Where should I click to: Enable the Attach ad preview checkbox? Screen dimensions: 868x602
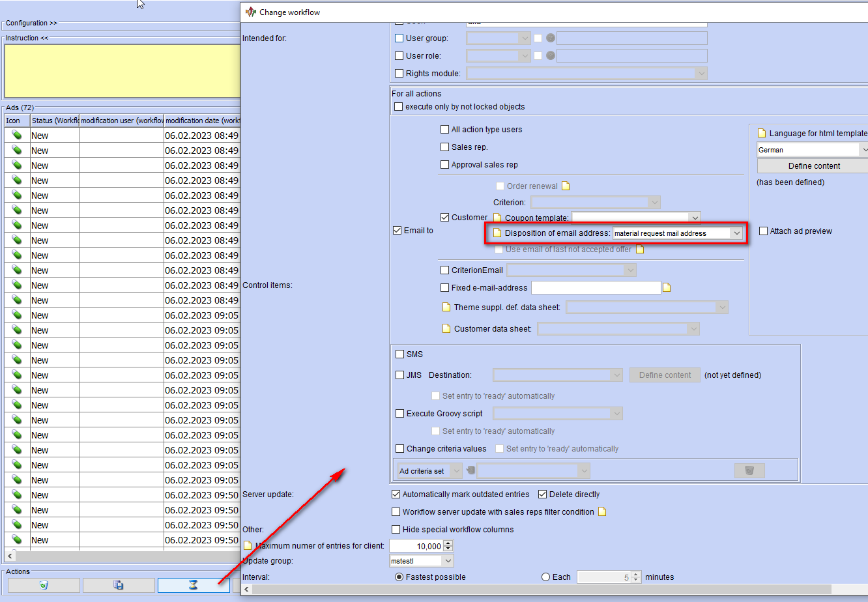764,231
